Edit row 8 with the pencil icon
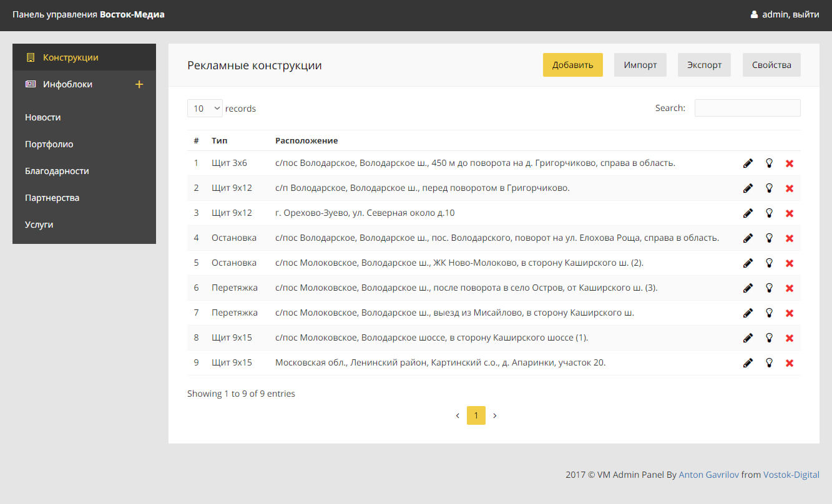This screenshot has height=504, width=832. point(748,338)
